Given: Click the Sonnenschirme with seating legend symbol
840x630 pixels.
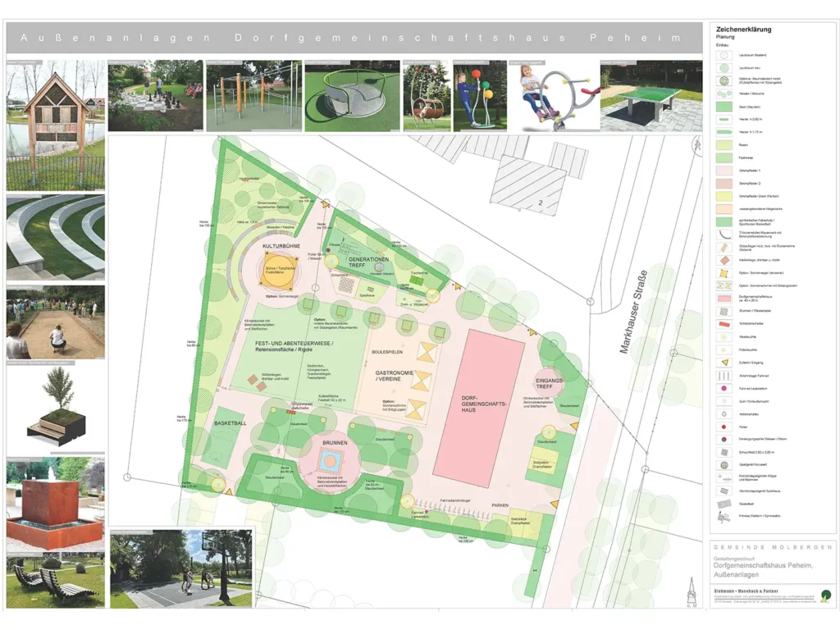Looking at the screenshot, I should (x=724, y=286).
